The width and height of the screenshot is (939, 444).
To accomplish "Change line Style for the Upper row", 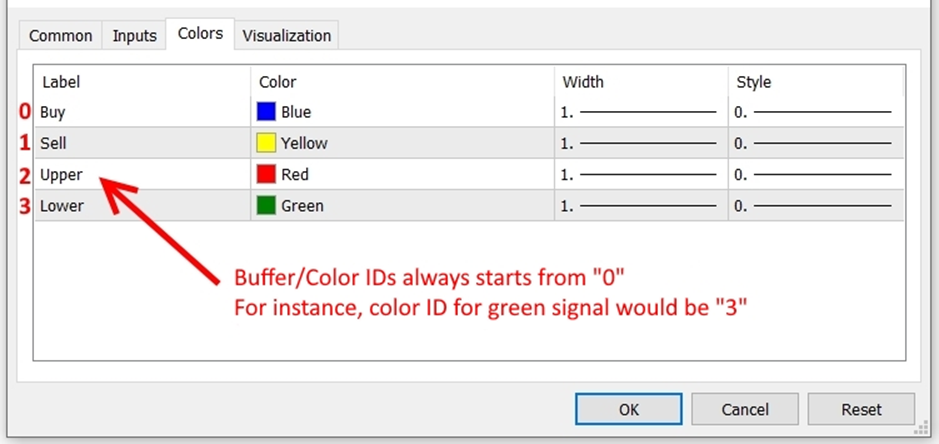I will (814, 175).
